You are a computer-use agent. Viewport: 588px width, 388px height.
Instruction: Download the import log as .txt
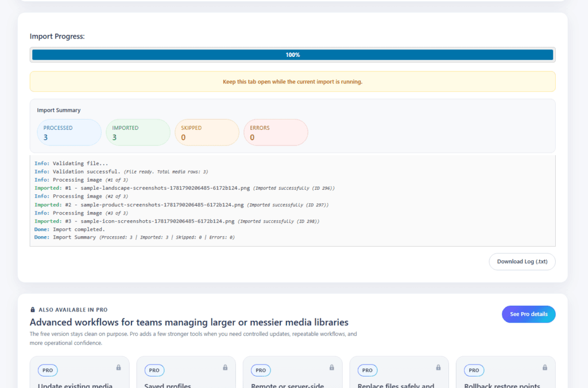point(522,262)
